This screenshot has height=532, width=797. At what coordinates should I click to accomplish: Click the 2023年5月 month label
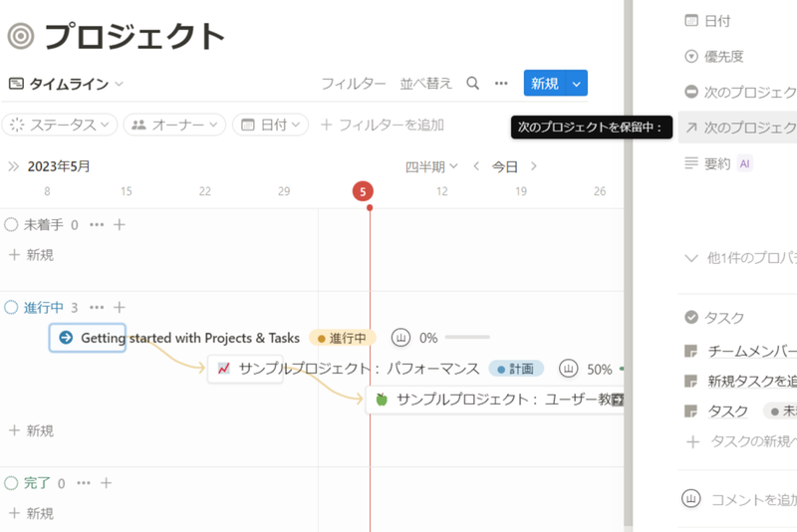(59, 166)
